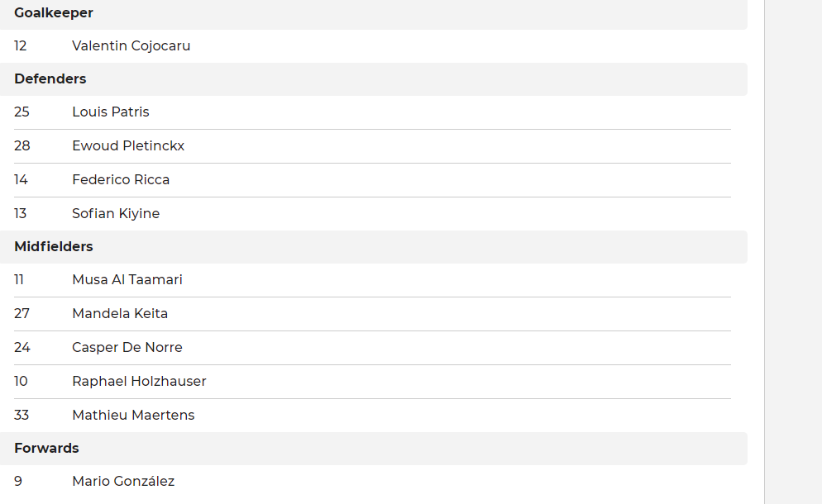Click number 33 next to Maertens
The height and width of the screenshot is (504, 822).
coord(22,416)
